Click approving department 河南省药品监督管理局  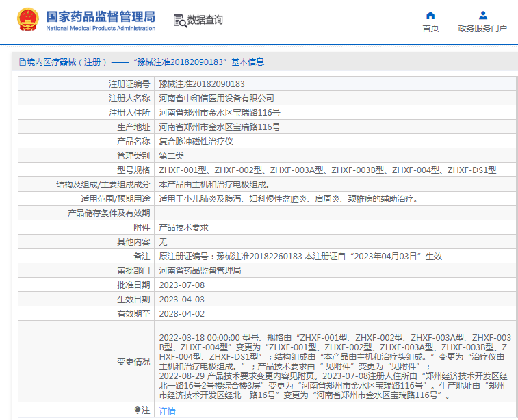click(x=200, y=271)
